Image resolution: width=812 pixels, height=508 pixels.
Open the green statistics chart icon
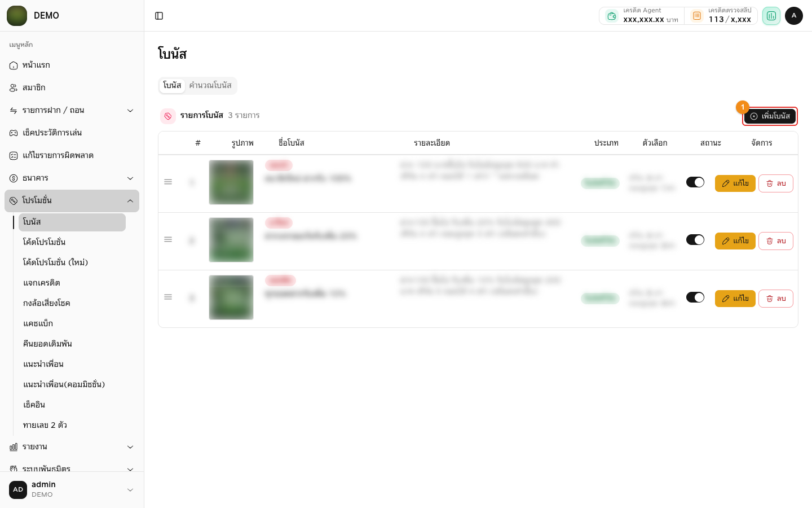coord(771,16)
